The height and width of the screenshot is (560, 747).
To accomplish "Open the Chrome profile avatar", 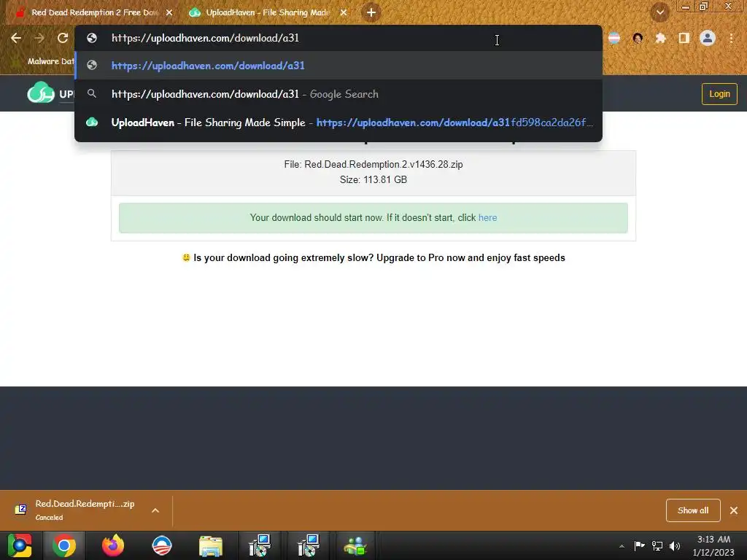I will (708, 38).
